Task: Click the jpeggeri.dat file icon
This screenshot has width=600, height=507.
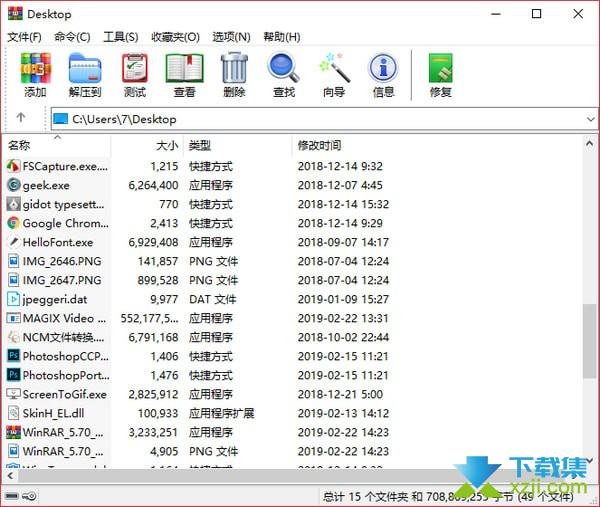Action: click(13, 299)
